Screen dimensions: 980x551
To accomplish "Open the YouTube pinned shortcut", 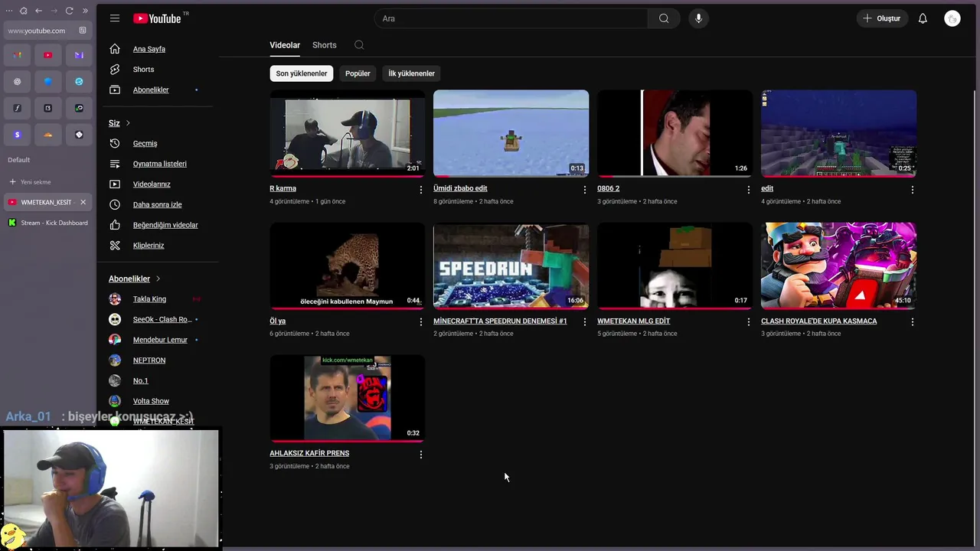I will (47, 55).
